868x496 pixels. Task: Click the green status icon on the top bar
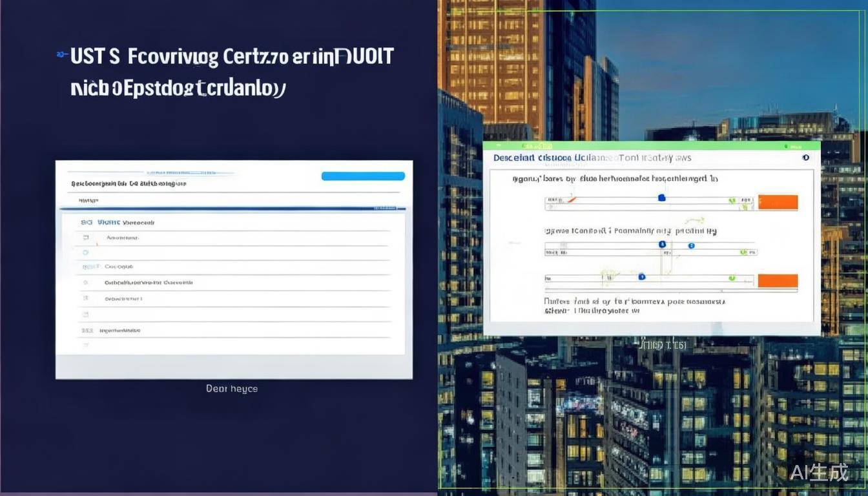tap(785, 146)
